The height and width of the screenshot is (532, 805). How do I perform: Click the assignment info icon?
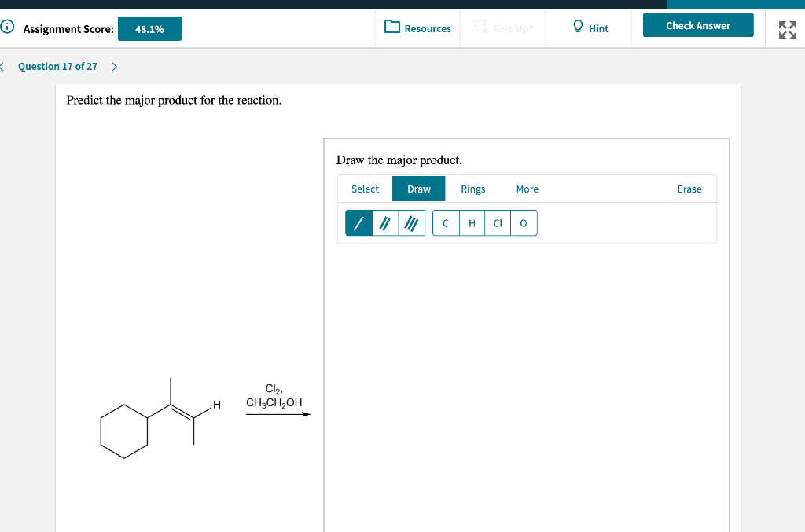(x=8, y=25)
